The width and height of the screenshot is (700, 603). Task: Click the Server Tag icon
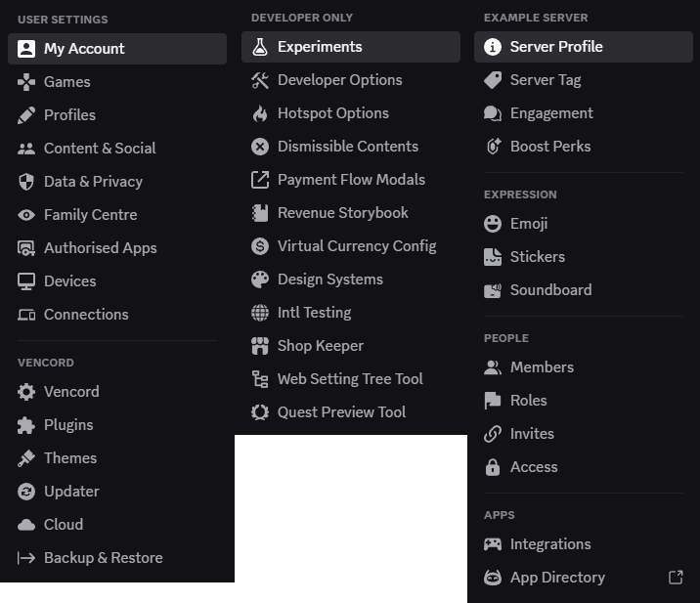[493, 80]
